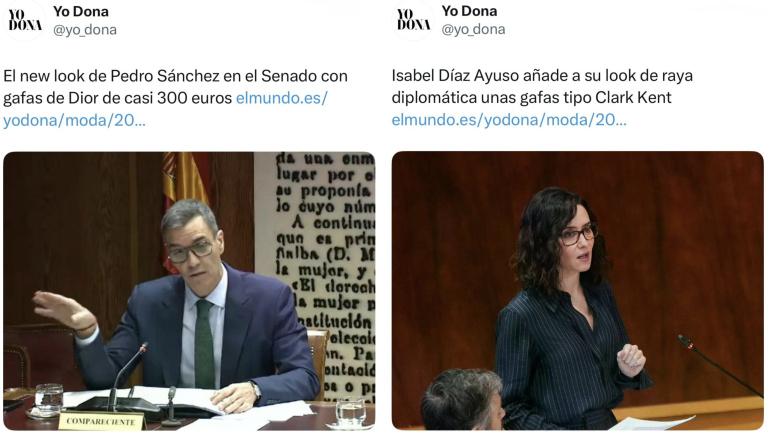Screen dimensions: 768x432
Task: Click right tweet's Yo Dona display name
Action: pyautogui.click(x=469, y=11)
